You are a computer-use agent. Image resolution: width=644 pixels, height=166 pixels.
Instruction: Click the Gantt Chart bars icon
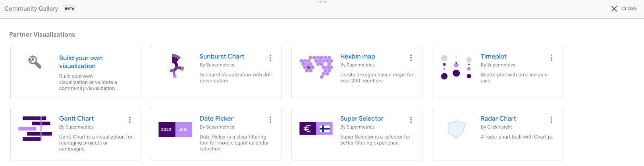(35, 129)
